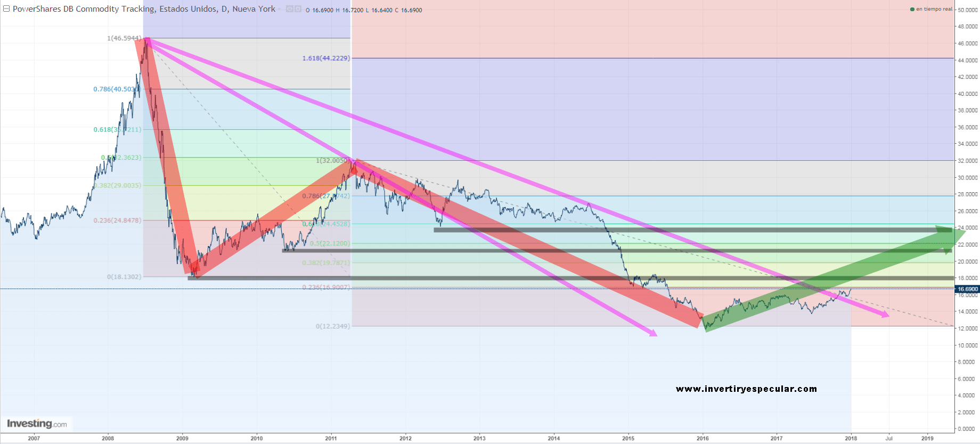Expand the dropdown arrow after Nueva York
Viewport: 980px width, 444px height.
(280, 9)
